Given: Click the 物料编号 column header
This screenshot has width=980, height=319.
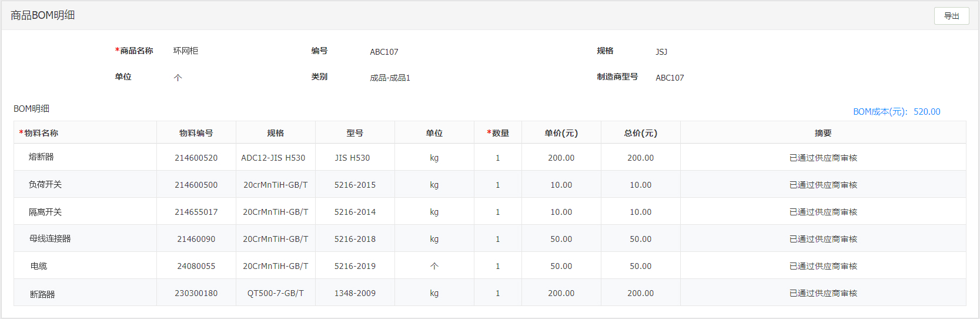Looking at the screenshot, I should [196, 133].
